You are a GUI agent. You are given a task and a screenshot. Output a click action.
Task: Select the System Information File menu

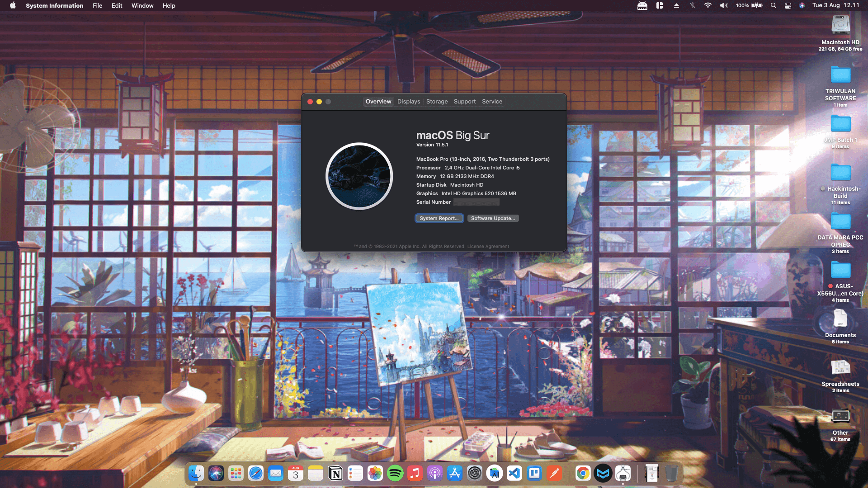97,5
